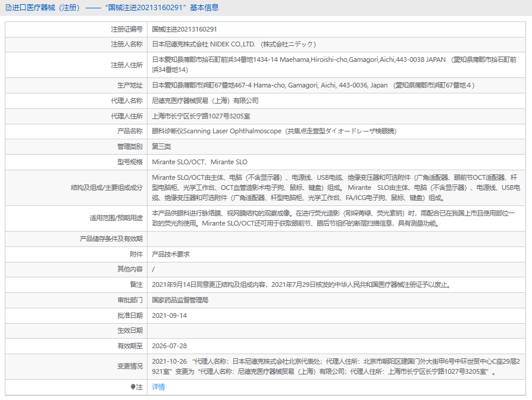The width and height of the screenshot is (532, 400).
Task: Click the 代理人住所 上海市长宁区 address
Action: point(201,116)
